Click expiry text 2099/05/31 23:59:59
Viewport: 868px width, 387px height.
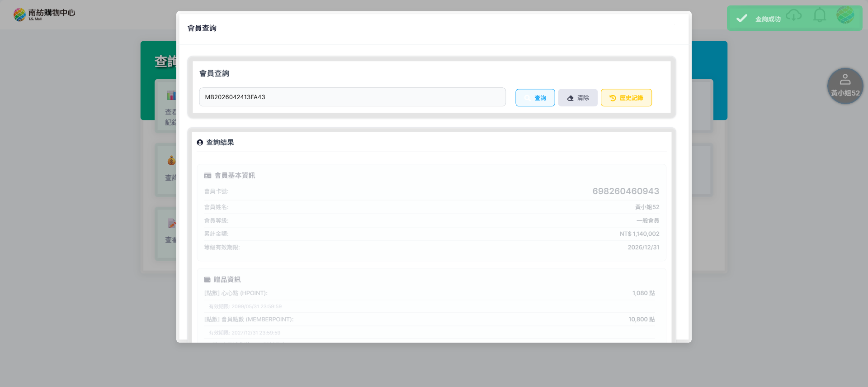click(x=256, y=306)
